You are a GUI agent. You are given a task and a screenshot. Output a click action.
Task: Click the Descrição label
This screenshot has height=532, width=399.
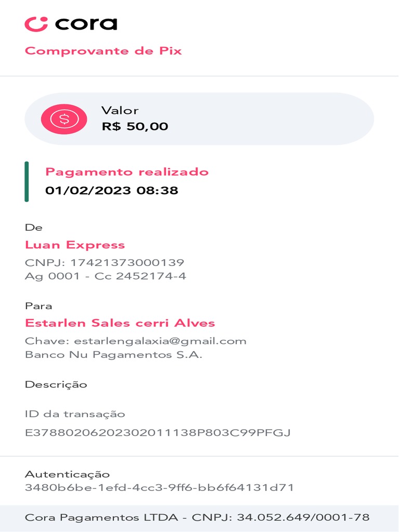point(56,385)
